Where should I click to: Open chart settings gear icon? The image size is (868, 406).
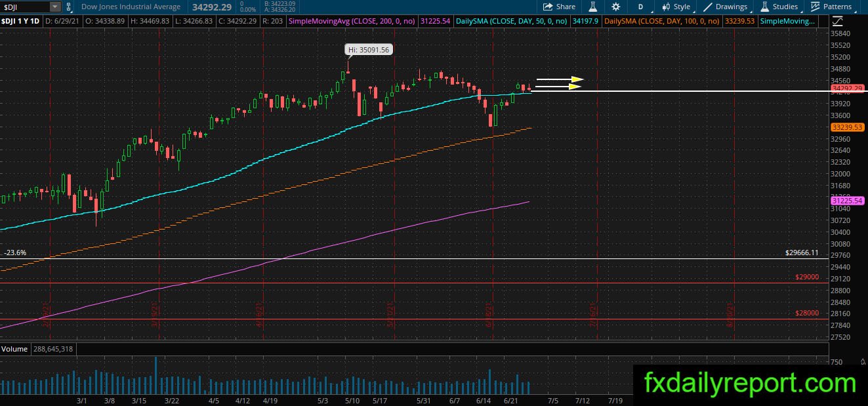[x=615, y=7]
